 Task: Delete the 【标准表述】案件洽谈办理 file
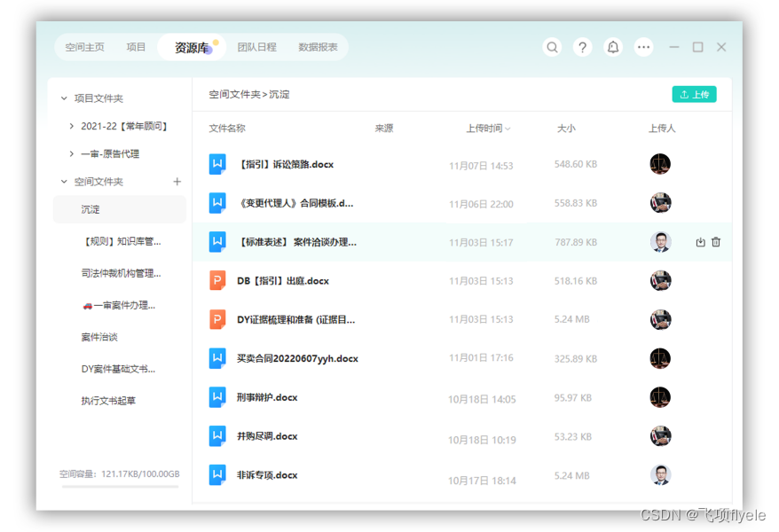(716, 242)
